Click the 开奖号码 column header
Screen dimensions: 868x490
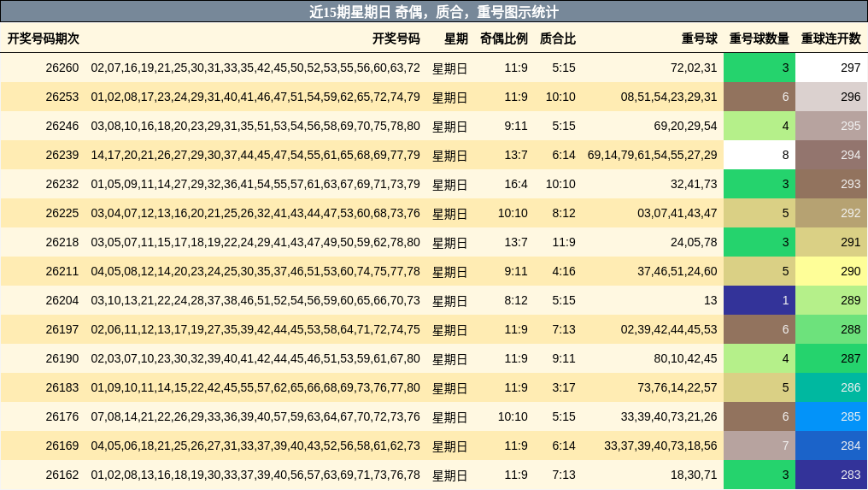click(396, 38)
